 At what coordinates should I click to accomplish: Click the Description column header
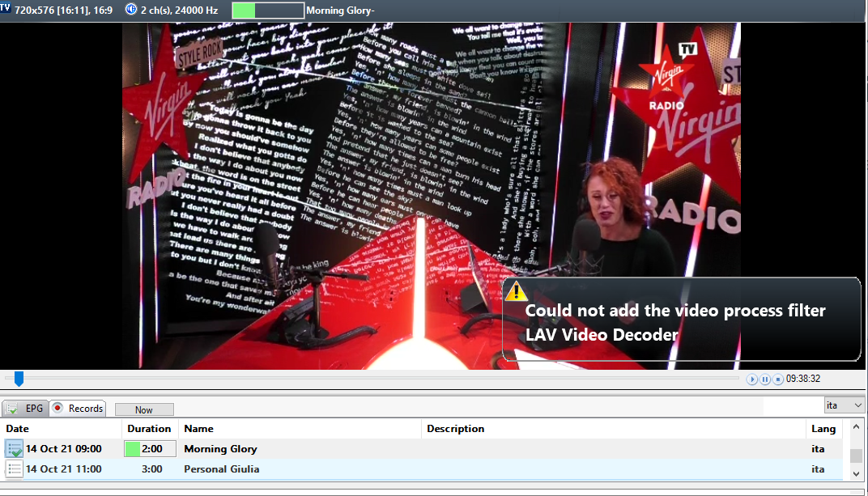tap(614, 429)
